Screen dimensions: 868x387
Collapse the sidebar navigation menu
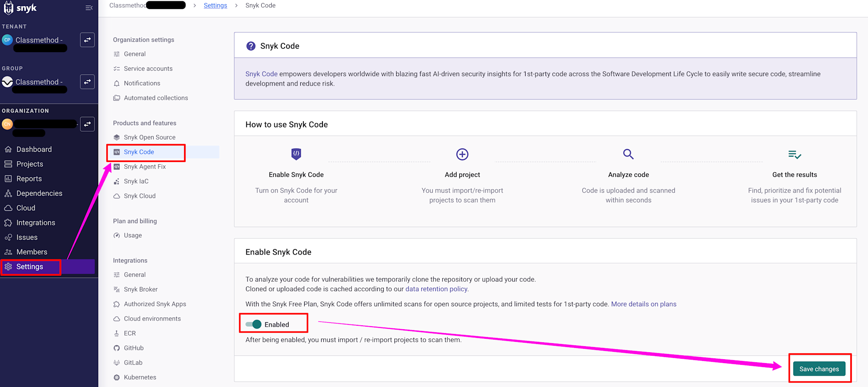tap(89, 8)
